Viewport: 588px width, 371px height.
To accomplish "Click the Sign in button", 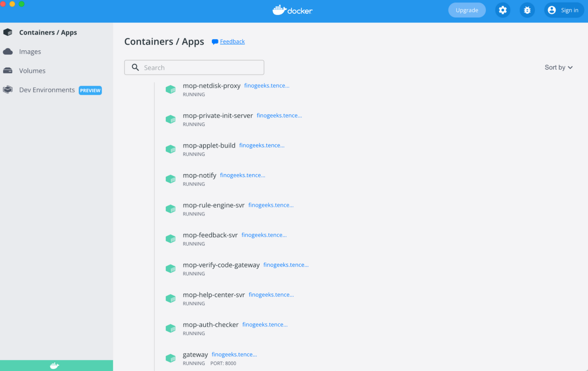I will (564, 10).
